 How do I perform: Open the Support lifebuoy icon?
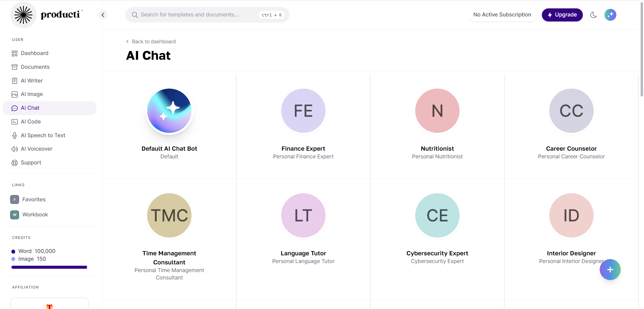[14, 163]
